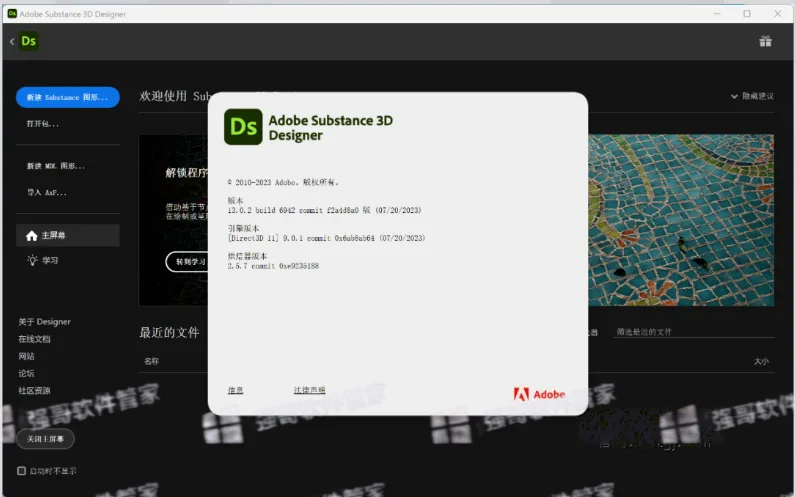Open the 关于 Designer link
The image size is (795, 497).
(x=45, y=322)
